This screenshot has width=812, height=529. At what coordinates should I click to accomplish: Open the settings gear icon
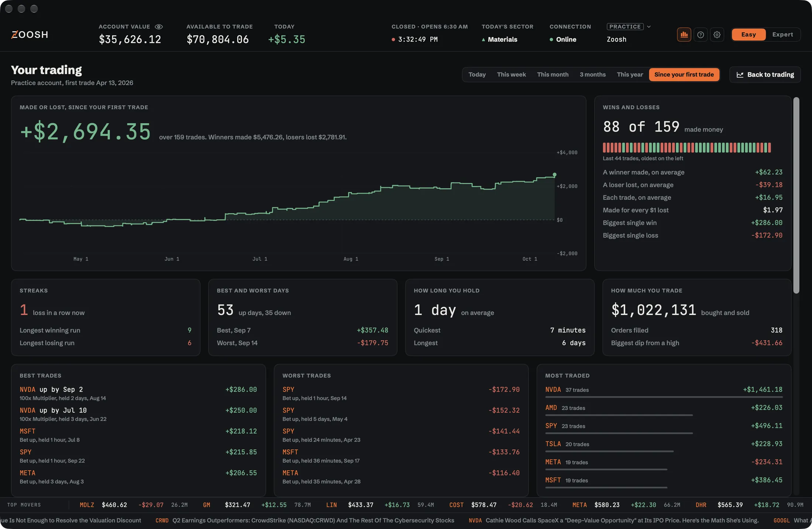click(717, 35)
